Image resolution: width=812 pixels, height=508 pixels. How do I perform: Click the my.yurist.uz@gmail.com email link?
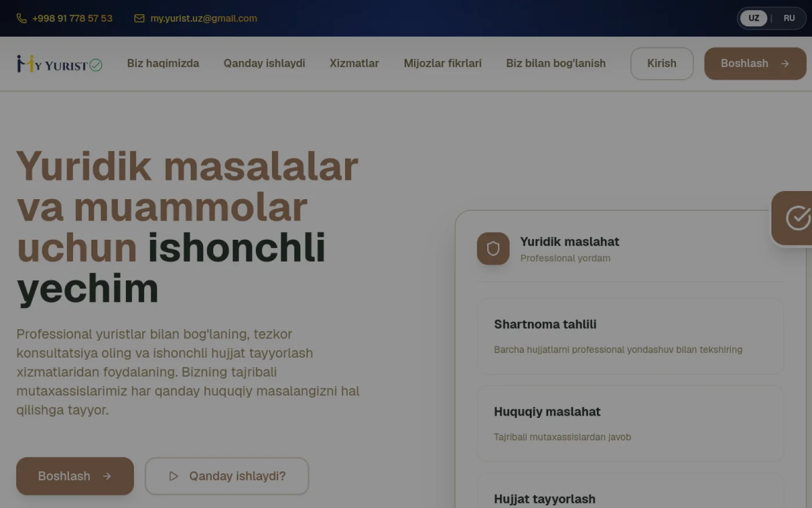tap(204, 19)
